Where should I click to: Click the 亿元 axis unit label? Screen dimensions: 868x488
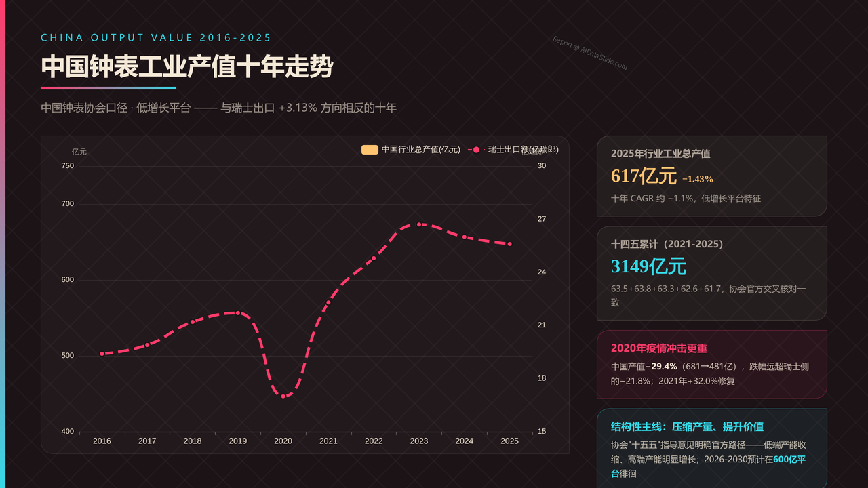[x=79, y=152]
